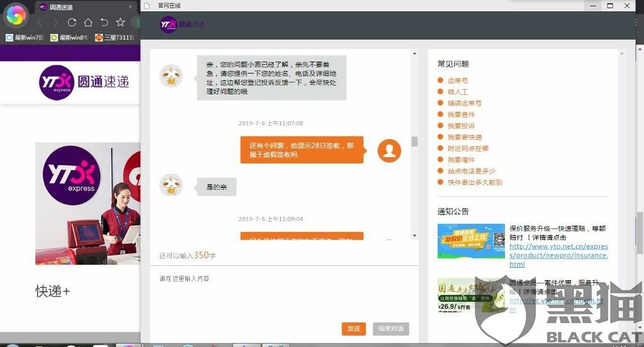
Task: Click the chat scrollbar thumb
Action: click(x=414, y=141)
